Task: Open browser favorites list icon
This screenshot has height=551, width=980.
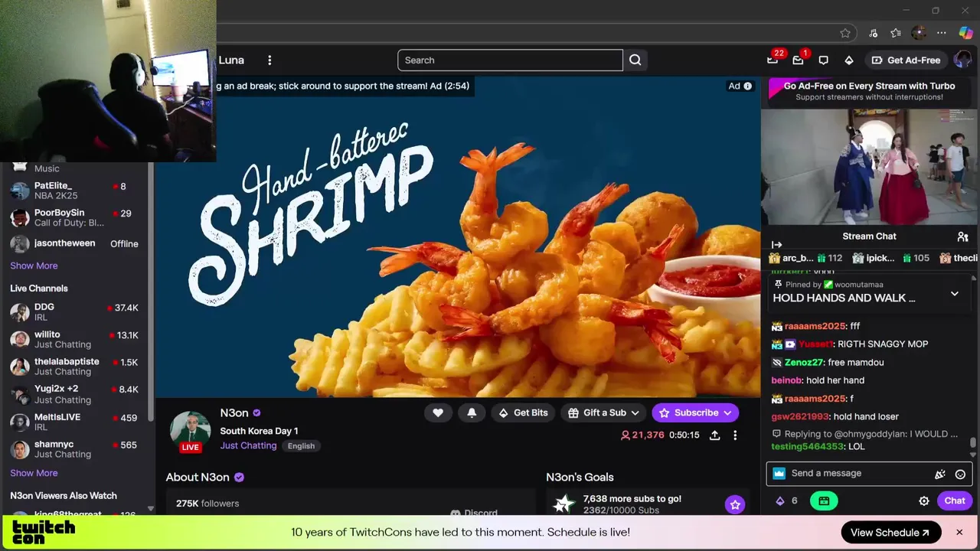Action: pos(896,33)
